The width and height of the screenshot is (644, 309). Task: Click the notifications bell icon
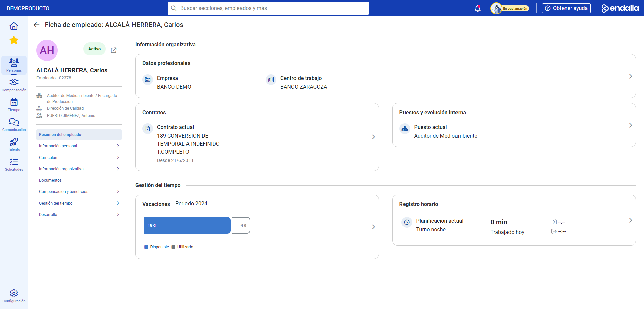tap(478, 8)
